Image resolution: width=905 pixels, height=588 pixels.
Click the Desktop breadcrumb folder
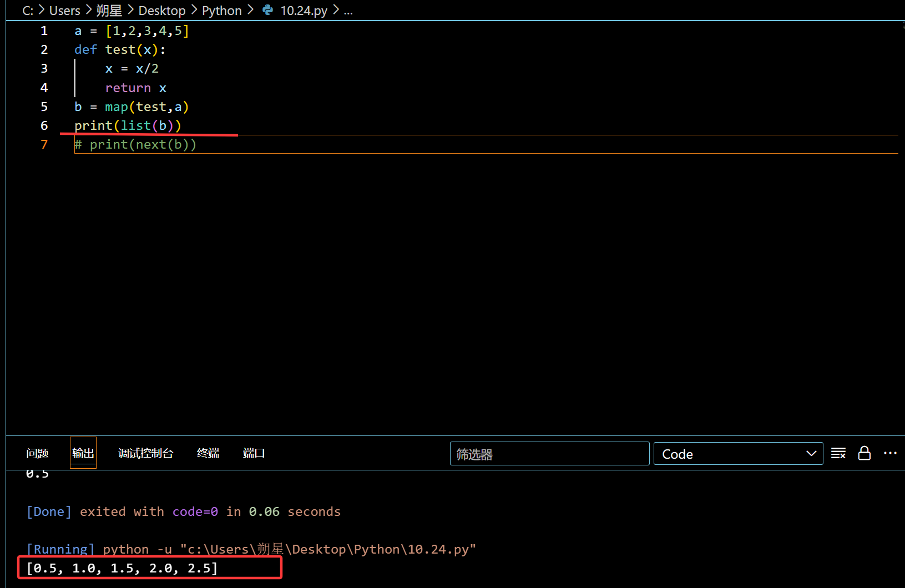[x=161, y=11]
